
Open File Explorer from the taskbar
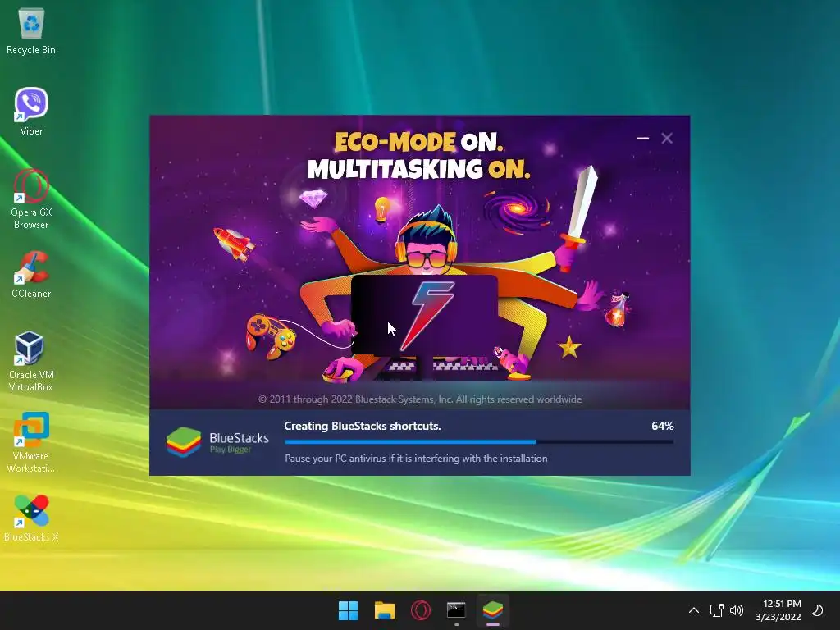(385, 610)
